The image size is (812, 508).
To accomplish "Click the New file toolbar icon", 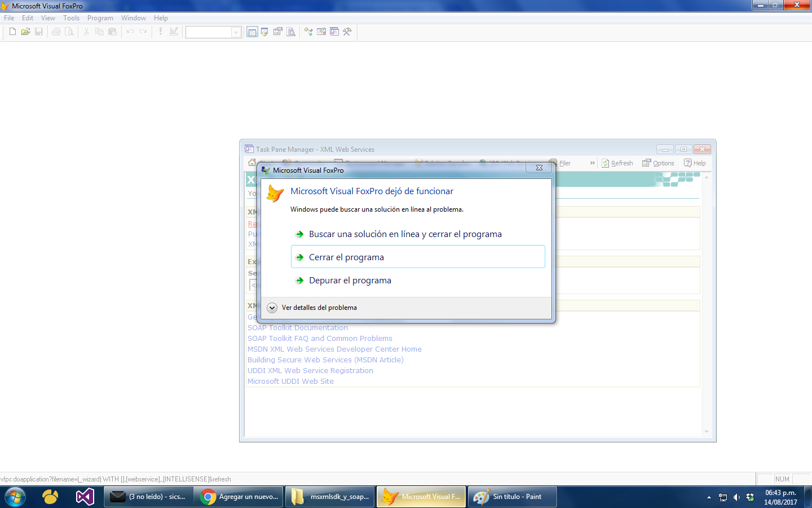I will click(12, 32).
